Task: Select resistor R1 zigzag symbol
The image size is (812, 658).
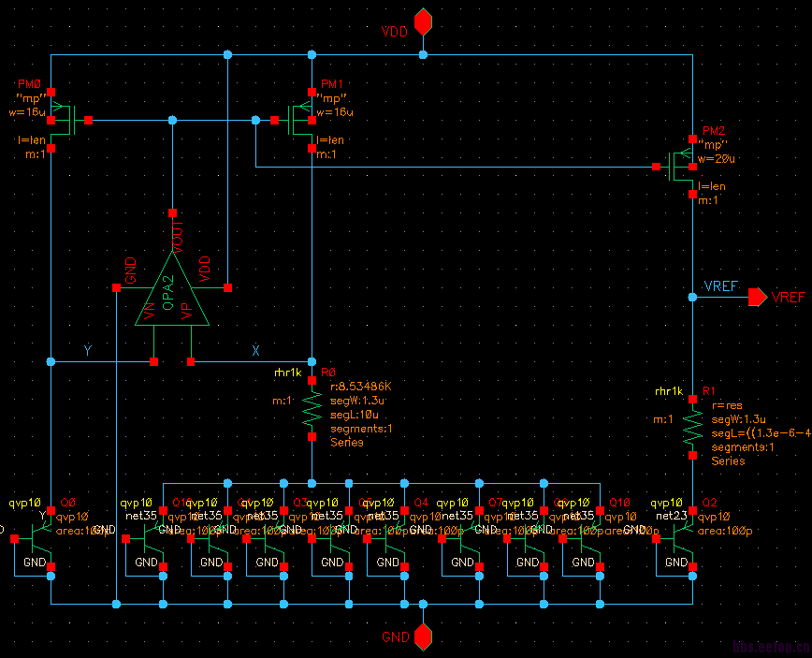Action: 692,428
